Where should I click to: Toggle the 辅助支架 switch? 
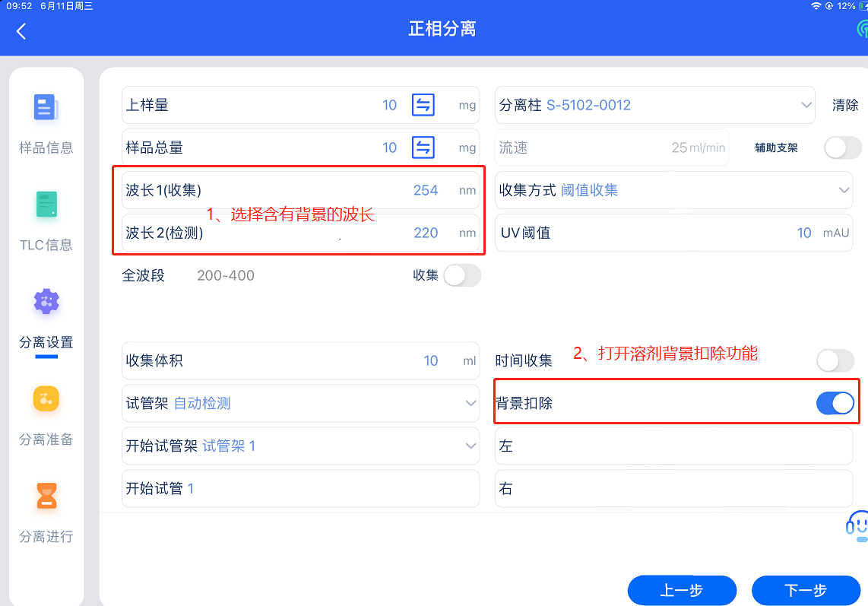pyautogui.click(x=842, y=148)
